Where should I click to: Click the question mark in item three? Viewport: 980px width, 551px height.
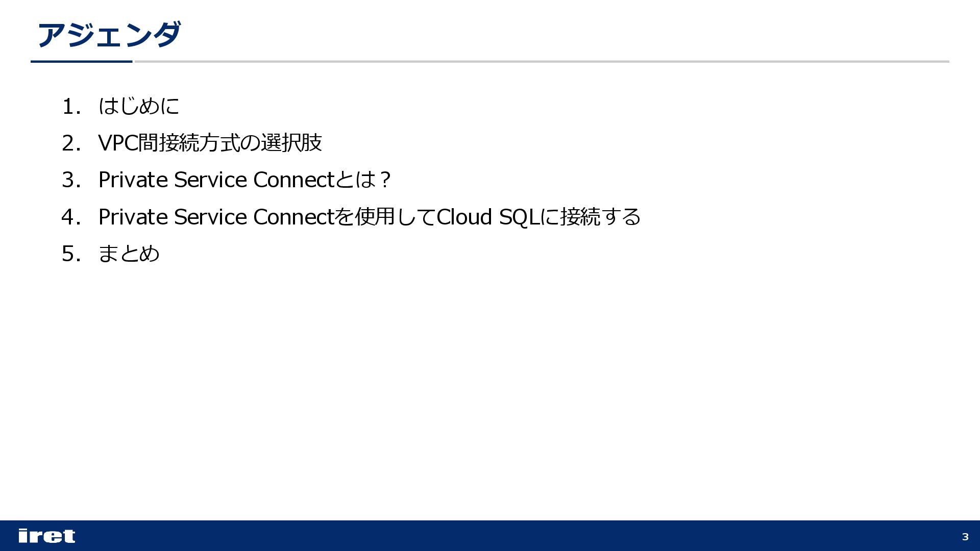(x=385, y=180)
